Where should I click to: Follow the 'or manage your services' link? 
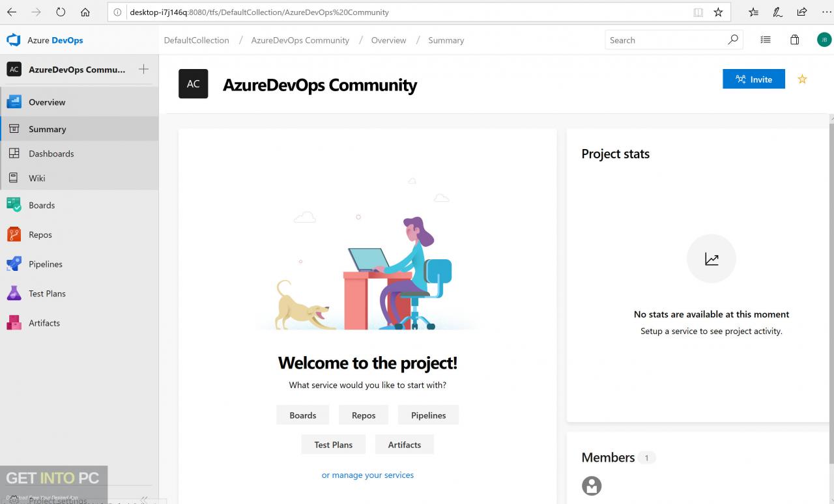point(367,475)
